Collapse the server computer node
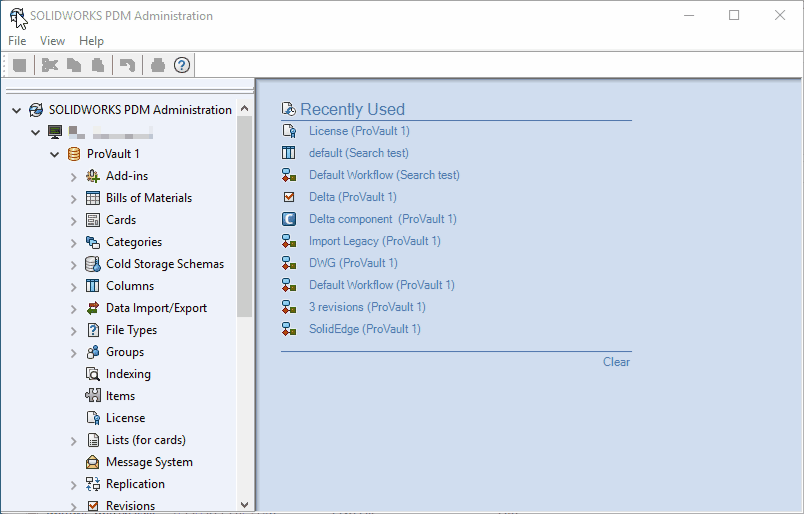Image resolution: width=804 pixels, height=514 pixels. coord(35,132)
